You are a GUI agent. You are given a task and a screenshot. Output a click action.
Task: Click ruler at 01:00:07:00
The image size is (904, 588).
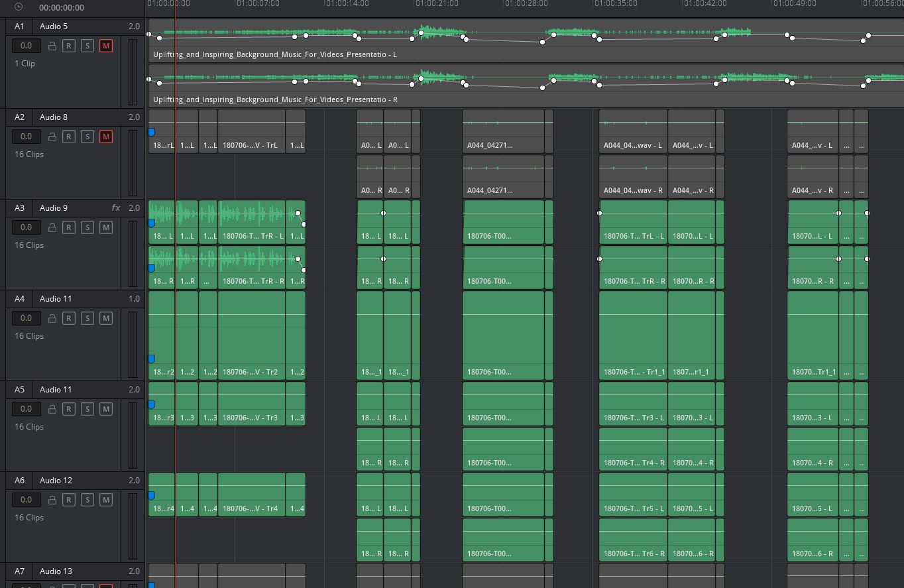point(258,3)
